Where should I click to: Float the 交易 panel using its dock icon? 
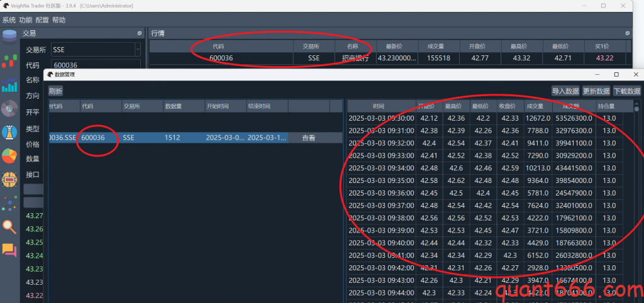[x=140, y=33]
